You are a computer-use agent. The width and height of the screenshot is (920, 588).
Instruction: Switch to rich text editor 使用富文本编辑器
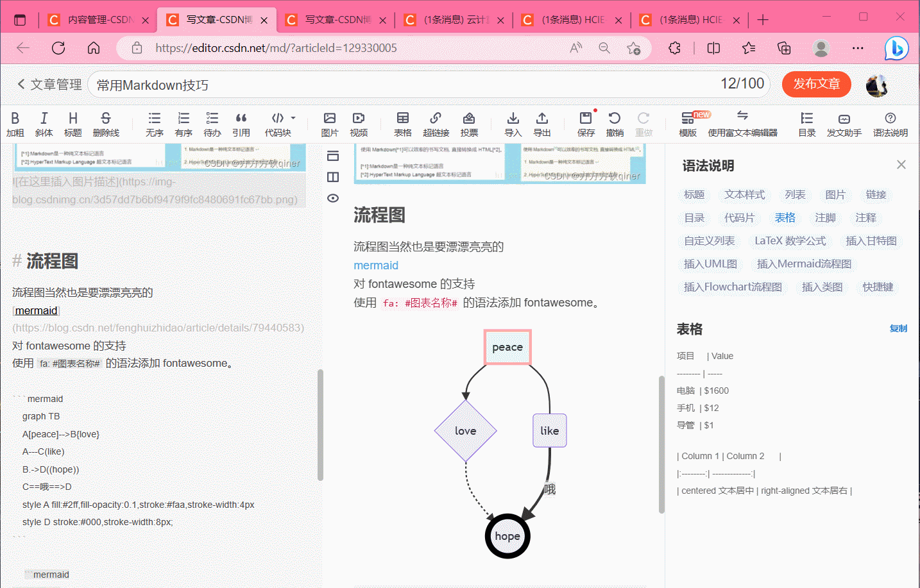tap(742, 124)
